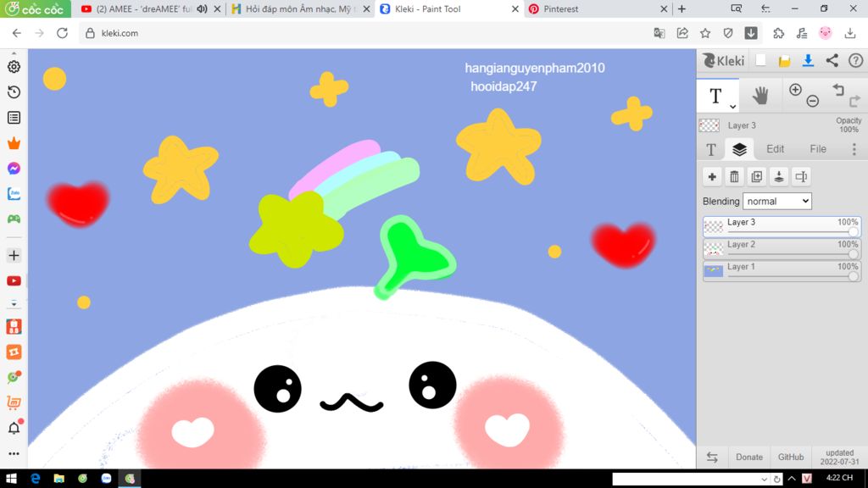Select the Hand pan tool
Image resolution: width=868 pixels, height=488 pixels.
(x=760, y=96)
